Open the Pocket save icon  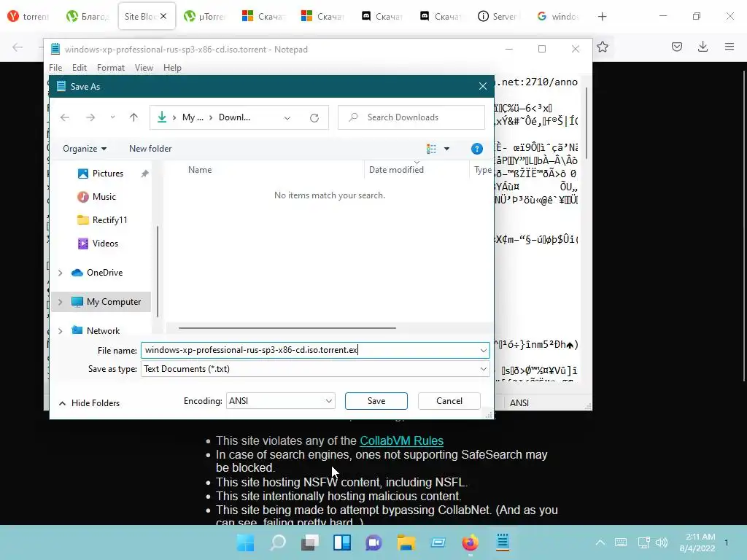click(677, 47)
